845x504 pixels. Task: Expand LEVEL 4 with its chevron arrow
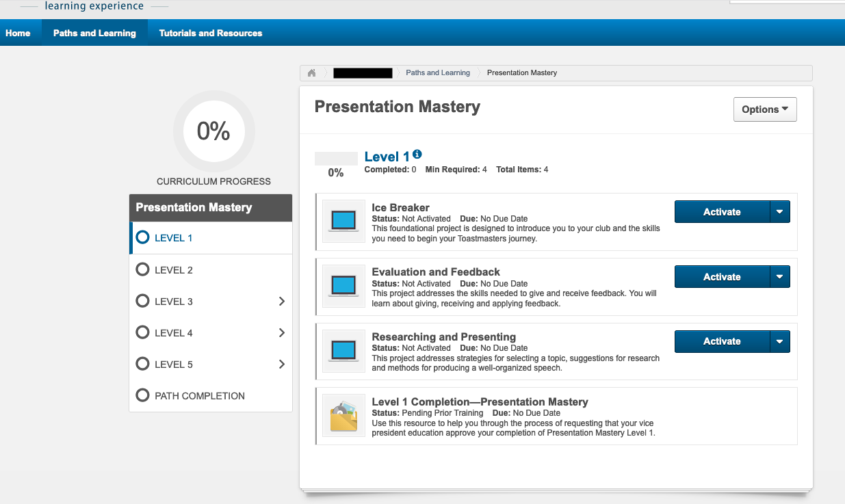[x=282, y=332]
